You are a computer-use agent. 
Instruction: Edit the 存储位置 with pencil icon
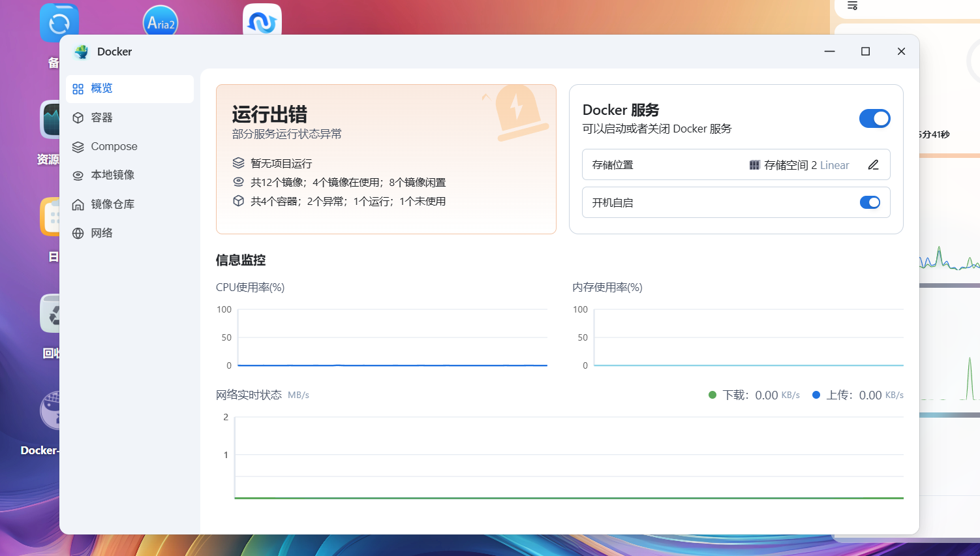click(x=874, y=165)
